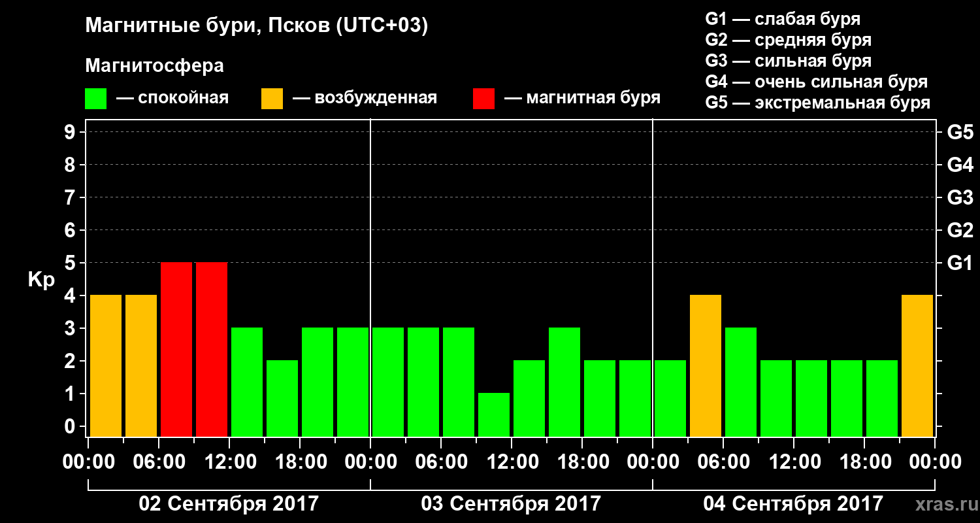980x523 pixels.
Task: Click the 'G2' label on right axis
Action: coord(960,230)
